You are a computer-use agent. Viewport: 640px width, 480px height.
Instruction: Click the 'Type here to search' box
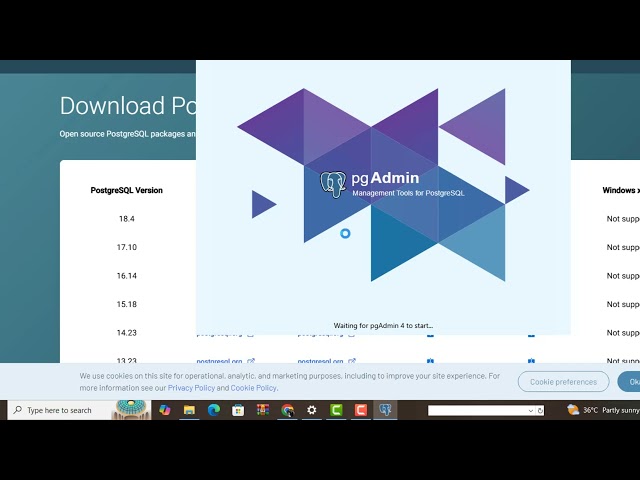click(x=59, y=410)
